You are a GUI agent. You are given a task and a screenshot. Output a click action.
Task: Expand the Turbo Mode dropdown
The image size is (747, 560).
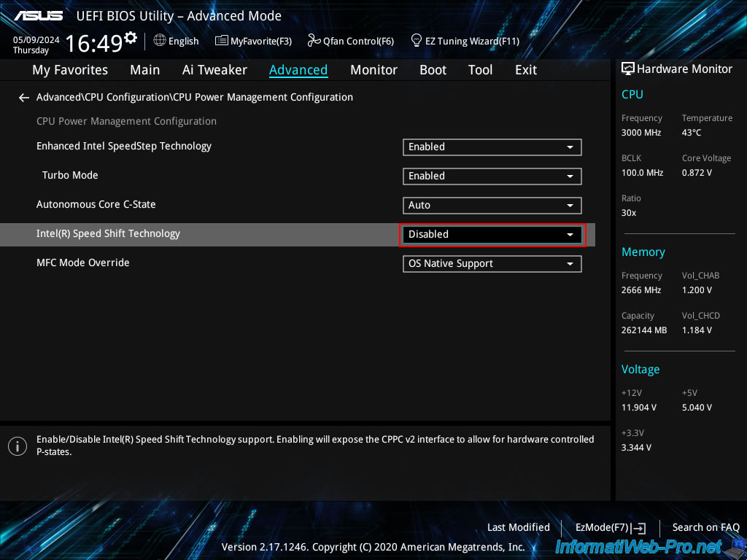492,176
